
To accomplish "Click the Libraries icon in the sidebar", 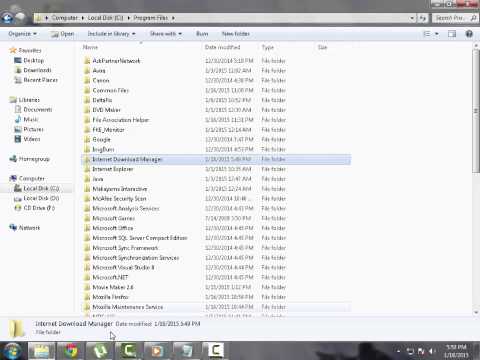I will tap(13, 100).
